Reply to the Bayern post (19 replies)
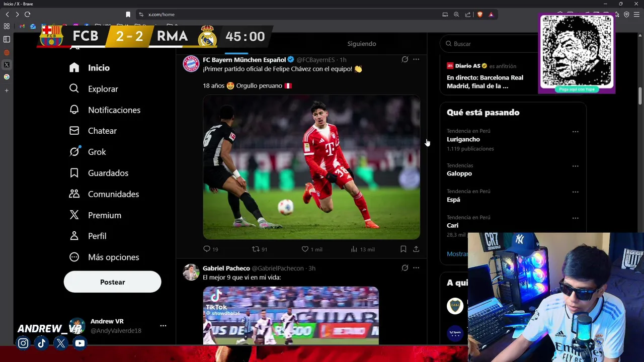644x362 pixels. [211, 249]
